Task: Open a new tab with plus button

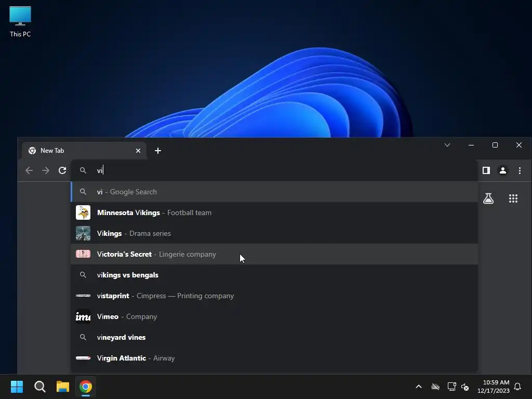Action: [158, 151]
